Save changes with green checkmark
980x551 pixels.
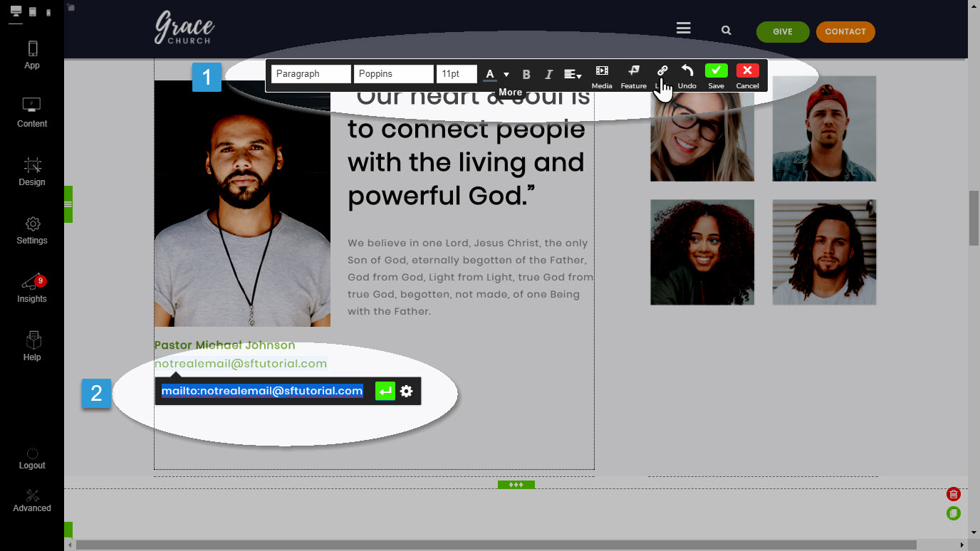[x=716, y=70]
